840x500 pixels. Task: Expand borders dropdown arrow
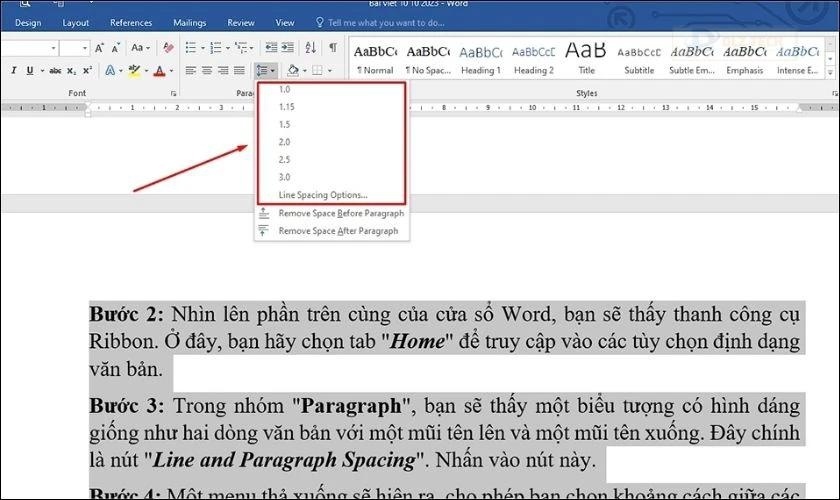tap(329, 71)
